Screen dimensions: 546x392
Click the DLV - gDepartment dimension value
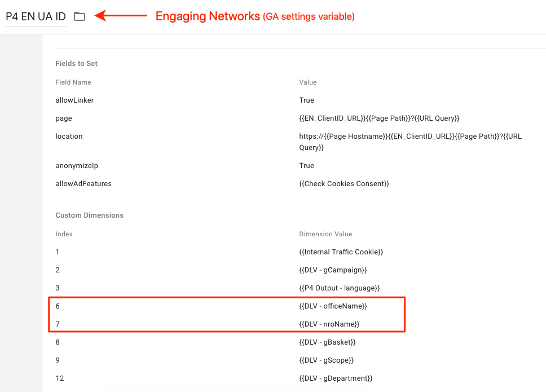tap(336, 378)
